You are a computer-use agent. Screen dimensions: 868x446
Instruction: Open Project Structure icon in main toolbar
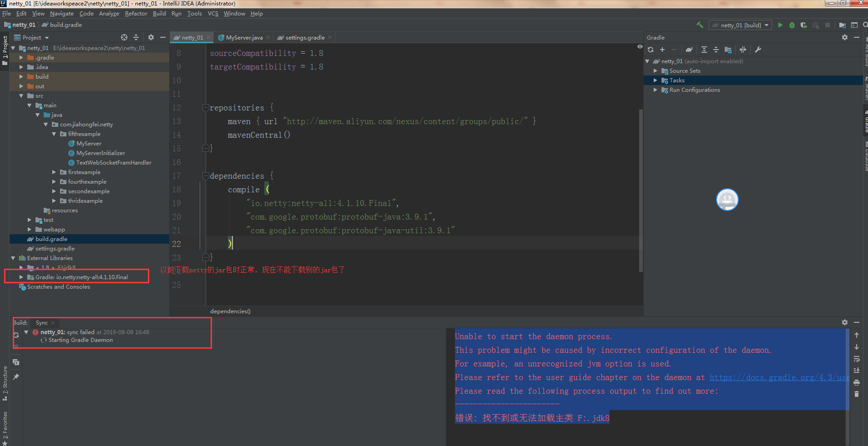(x=843, y=25)
